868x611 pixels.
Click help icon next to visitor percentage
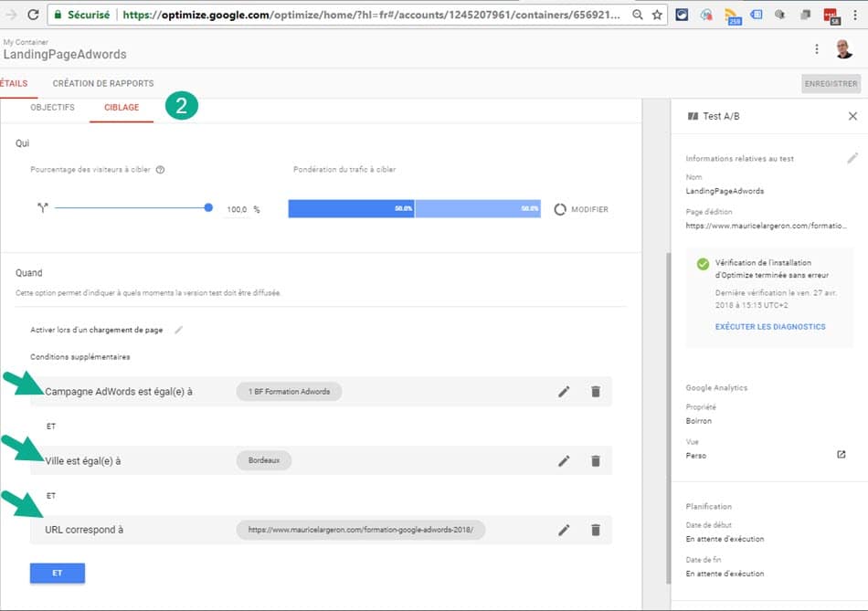pos(160,170)
